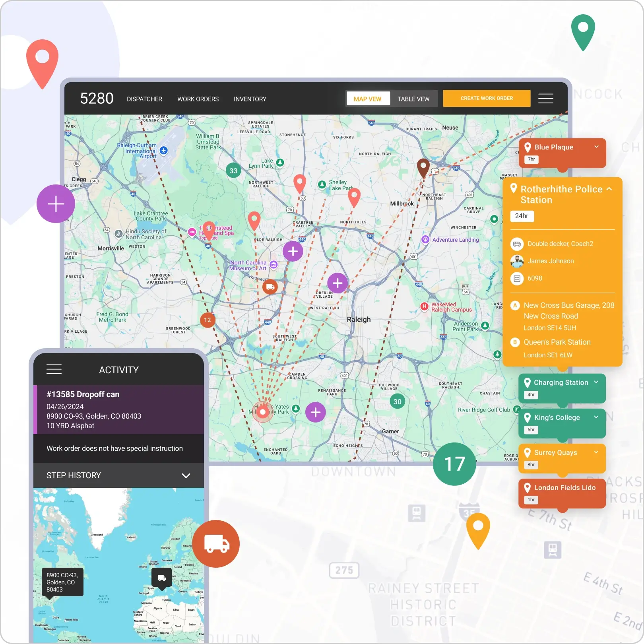
Task: Click the large orange truck circle icon
Action: coord(216,543)
